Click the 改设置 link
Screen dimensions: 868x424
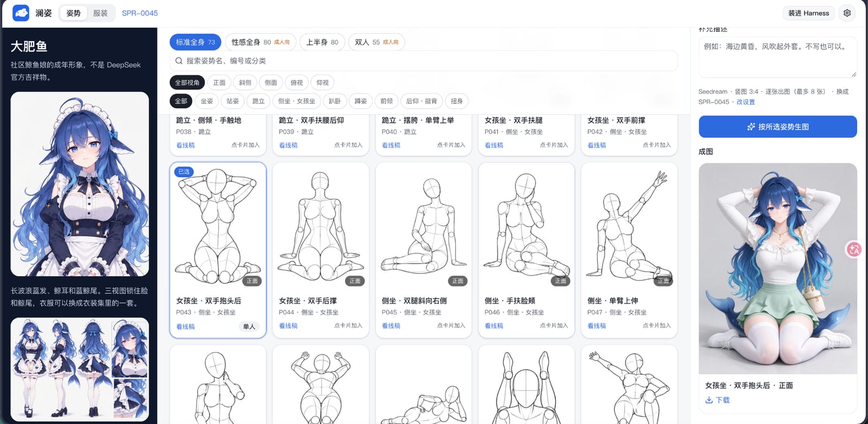point(745,102)
